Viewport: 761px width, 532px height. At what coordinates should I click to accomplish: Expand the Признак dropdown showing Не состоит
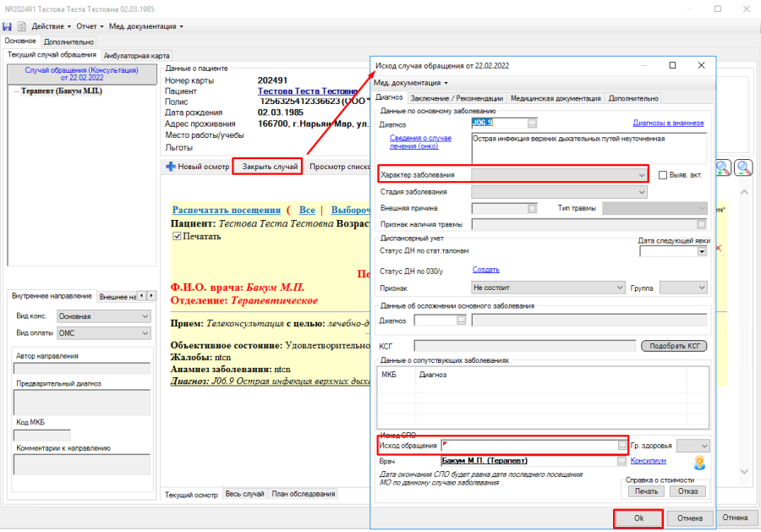[x=619, y=288]
